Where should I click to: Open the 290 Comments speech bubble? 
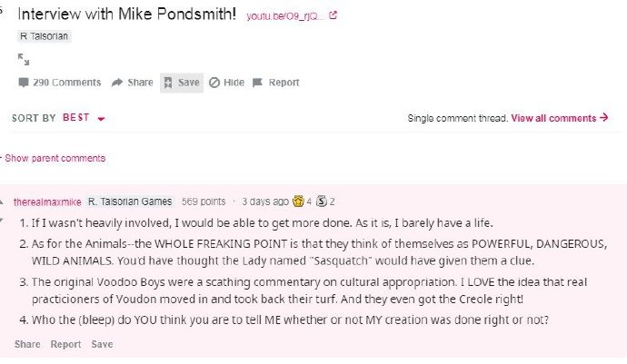tap(59, 83)
